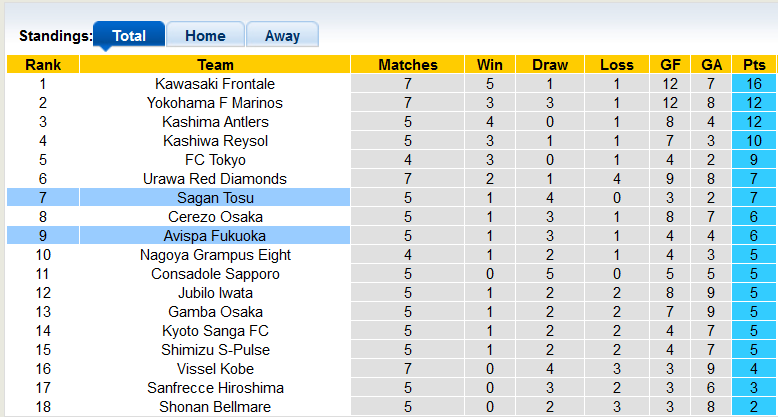The width and height of the screenshot is (778, 417).
Task: Open the Kawasaki Frontale team link
Action: [215, 83]
